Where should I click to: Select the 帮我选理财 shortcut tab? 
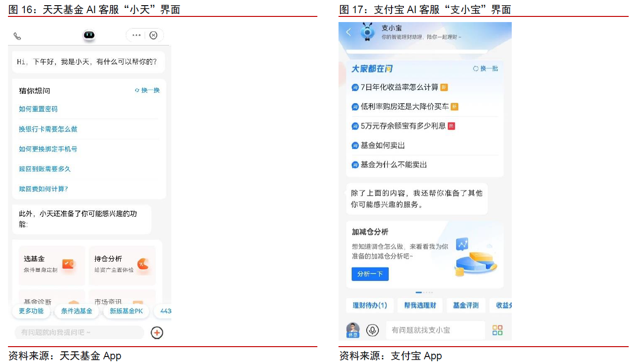point(420,305)
